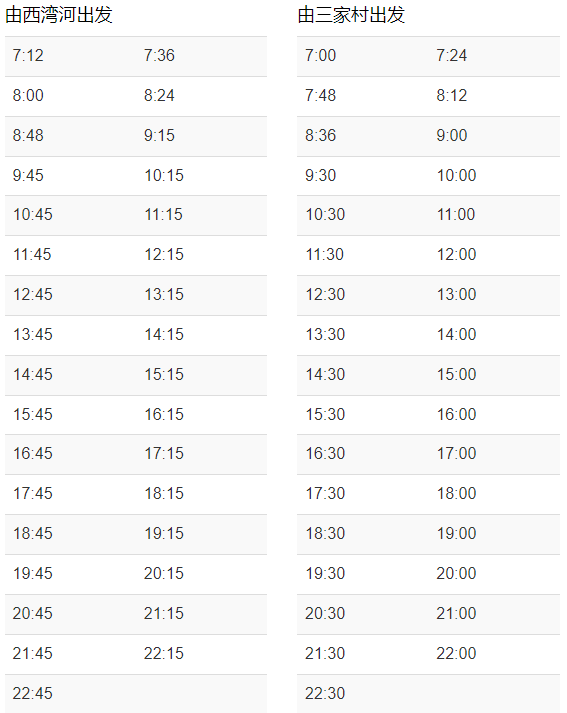Click the 13:15 departure time

coord(164,295)
